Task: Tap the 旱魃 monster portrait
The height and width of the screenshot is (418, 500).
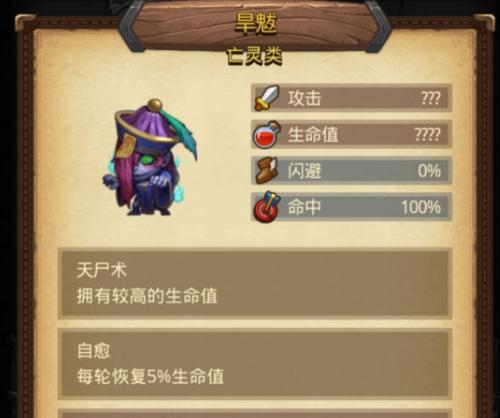Action: (x=150, y=157)
